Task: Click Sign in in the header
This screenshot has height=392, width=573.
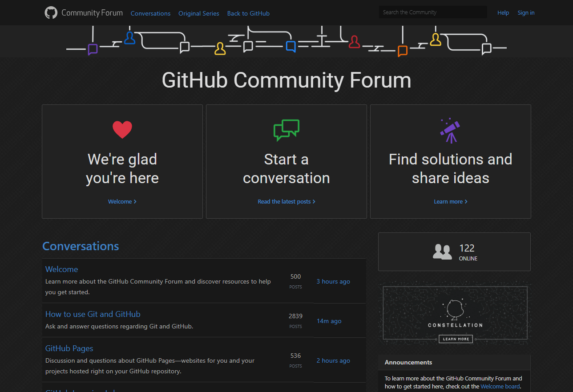Action: tap(526, 12)
